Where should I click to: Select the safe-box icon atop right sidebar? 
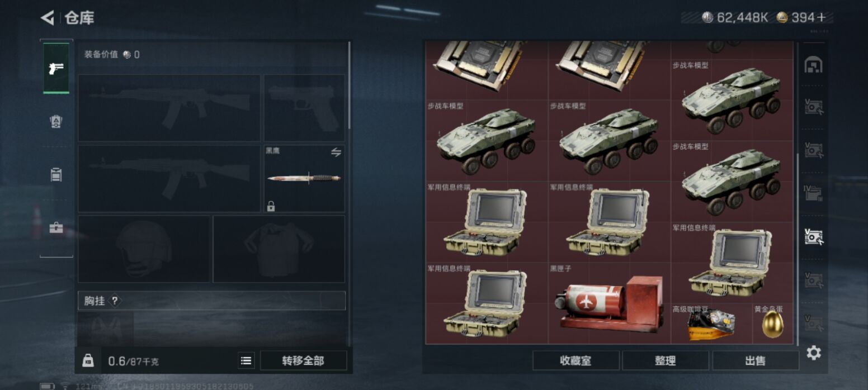813,65
